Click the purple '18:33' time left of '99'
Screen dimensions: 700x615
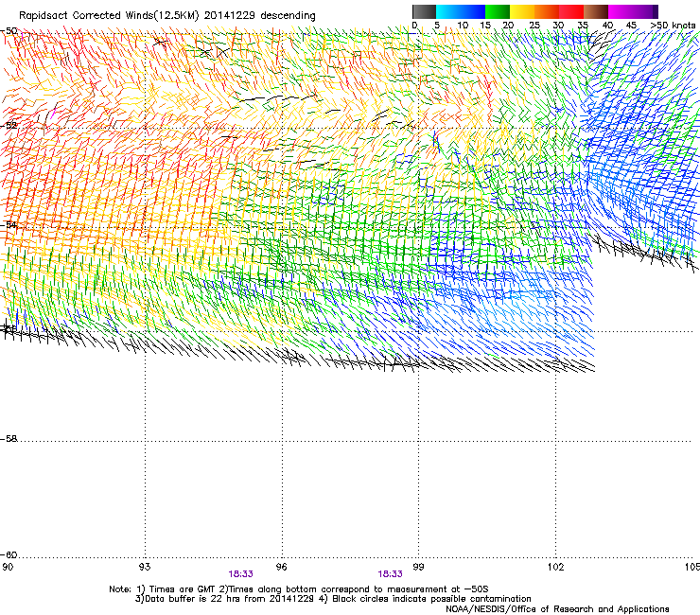[x=390, y=574]
